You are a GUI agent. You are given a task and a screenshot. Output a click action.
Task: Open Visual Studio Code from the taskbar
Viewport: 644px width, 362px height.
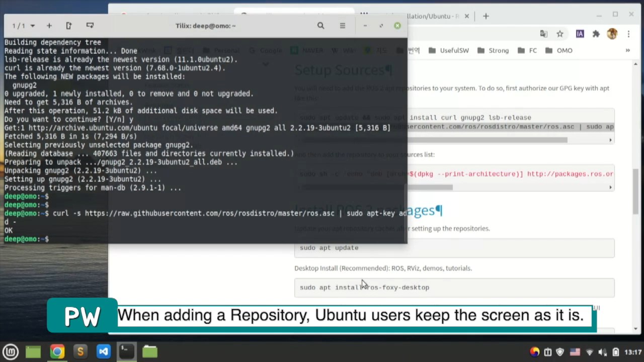pyautogui.click(x=103, y=351)
